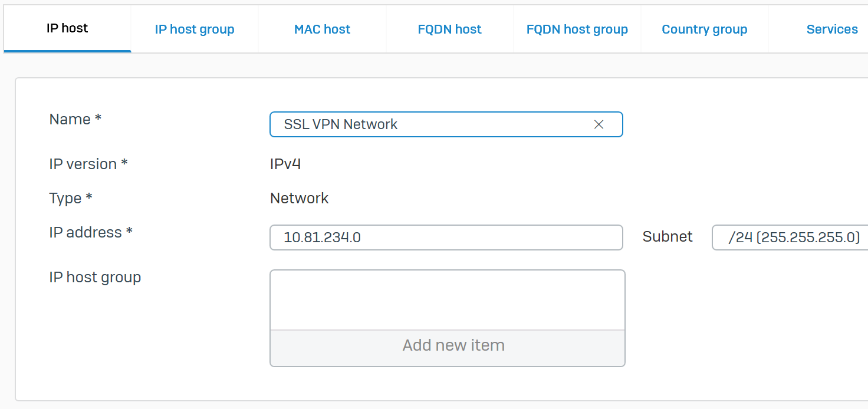This screenshot has width=868, height=409.
Task: Switch to the Country group tab
Action: [704, 29]
